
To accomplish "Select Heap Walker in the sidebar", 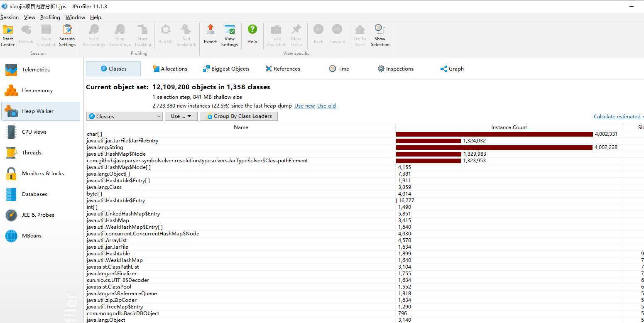I will pyautogui.click(x=41, y=111).
